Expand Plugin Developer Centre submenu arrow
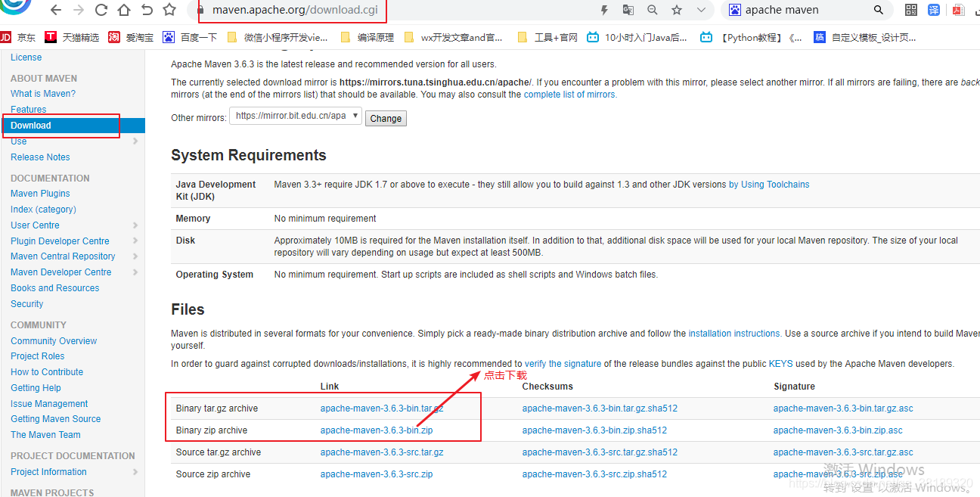Viewport: 980px width, 497px height. click(135, 241)
